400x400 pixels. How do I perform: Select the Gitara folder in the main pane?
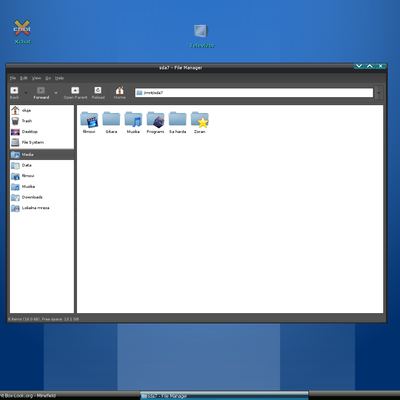click(x=111, y=123)
